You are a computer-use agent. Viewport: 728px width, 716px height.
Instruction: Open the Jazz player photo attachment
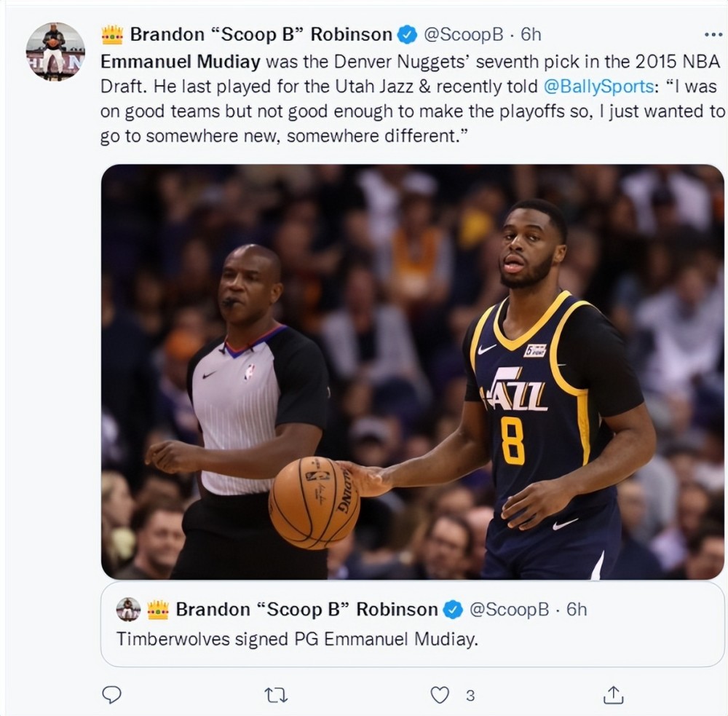pyautogui.click(x=412, y=371)
